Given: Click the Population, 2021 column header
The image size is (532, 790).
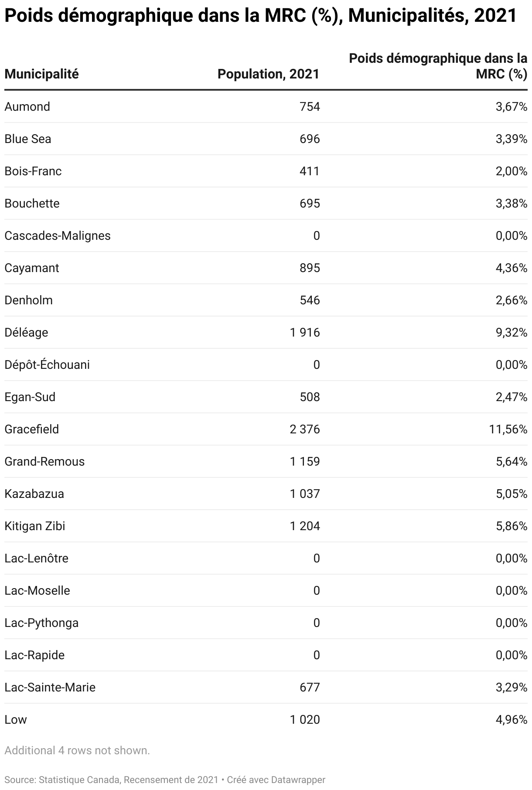Looking at the screenshot, I should 269,74.
